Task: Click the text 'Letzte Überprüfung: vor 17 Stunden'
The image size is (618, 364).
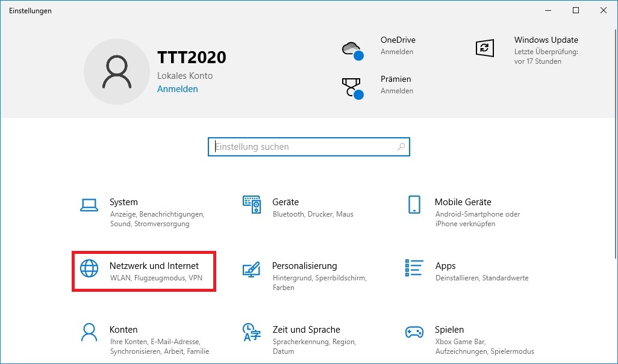Action: click(x=546, y=57)
